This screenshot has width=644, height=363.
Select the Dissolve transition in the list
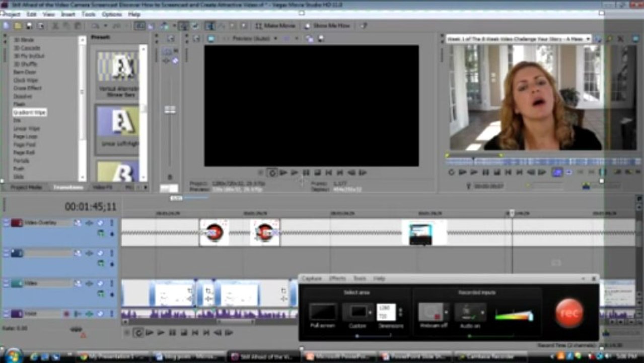tap(22, 96)
